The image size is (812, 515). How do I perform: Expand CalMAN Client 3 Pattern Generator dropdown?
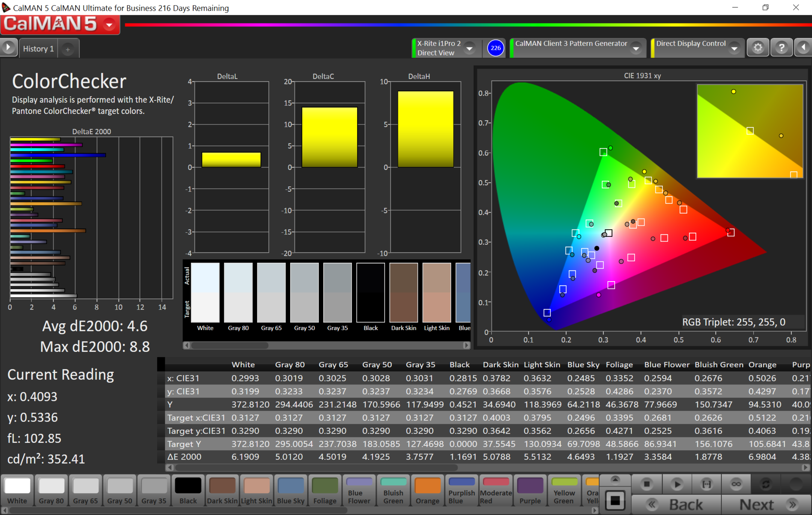click(x=636, y=48)
